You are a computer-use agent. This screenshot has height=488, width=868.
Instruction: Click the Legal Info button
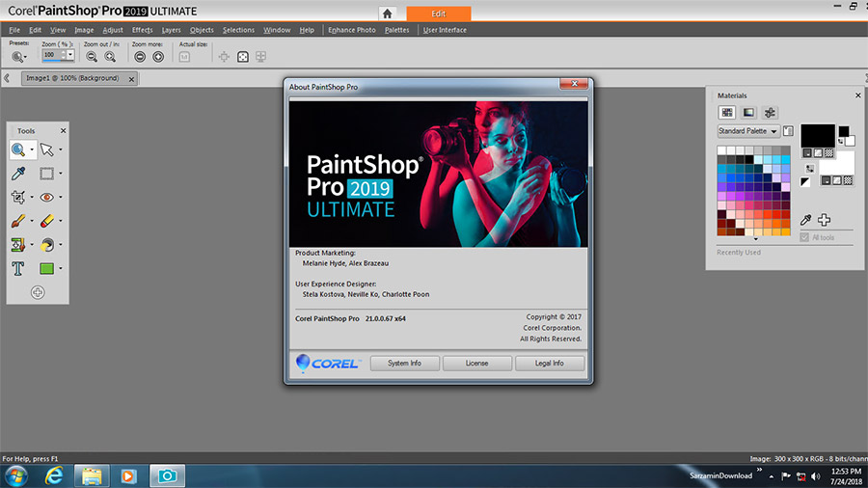(549, 363)
